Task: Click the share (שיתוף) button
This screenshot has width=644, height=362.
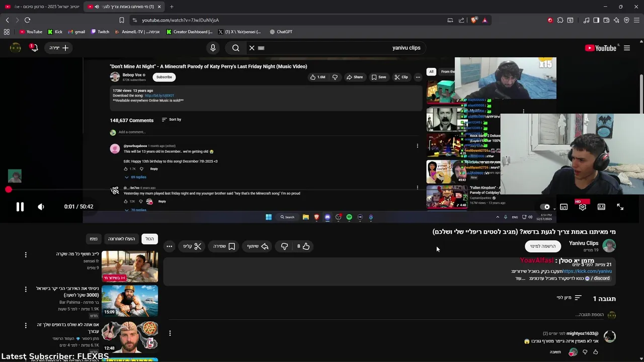Action: [258, 246]
